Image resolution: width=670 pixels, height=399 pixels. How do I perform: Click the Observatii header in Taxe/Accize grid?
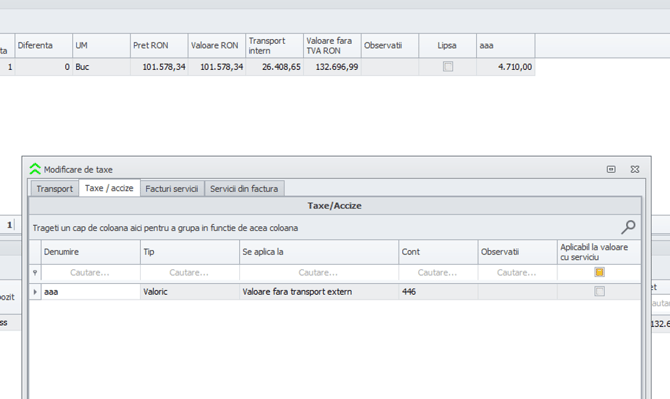point(517,252)
